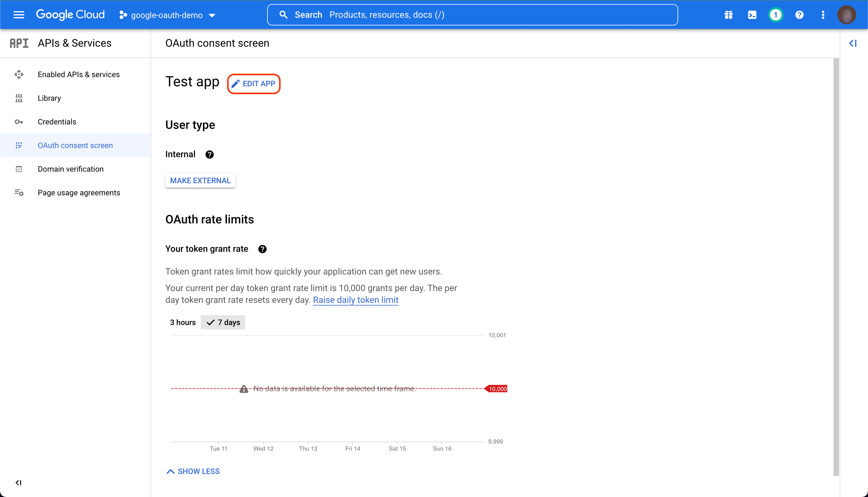Collapse the left navigation sidebar
The image size is (868, 497).
click(18, 483)
